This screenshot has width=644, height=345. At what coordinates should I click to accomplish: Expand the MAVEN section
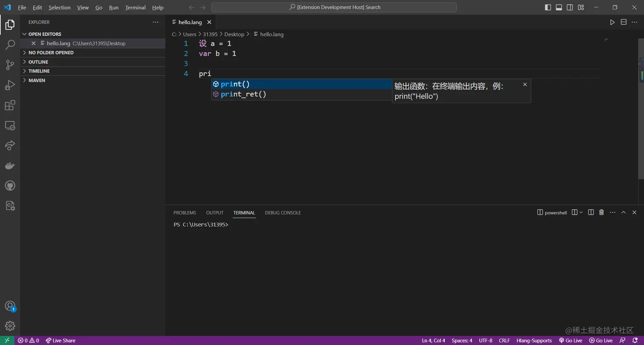[x=93, y=80]
